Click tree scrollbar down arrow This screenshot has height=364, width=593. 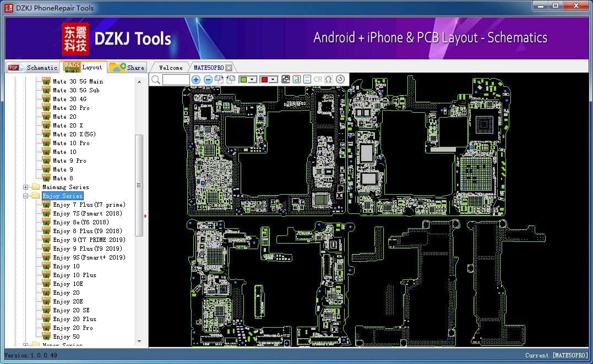pyautogui.click(x=139, y=341)
